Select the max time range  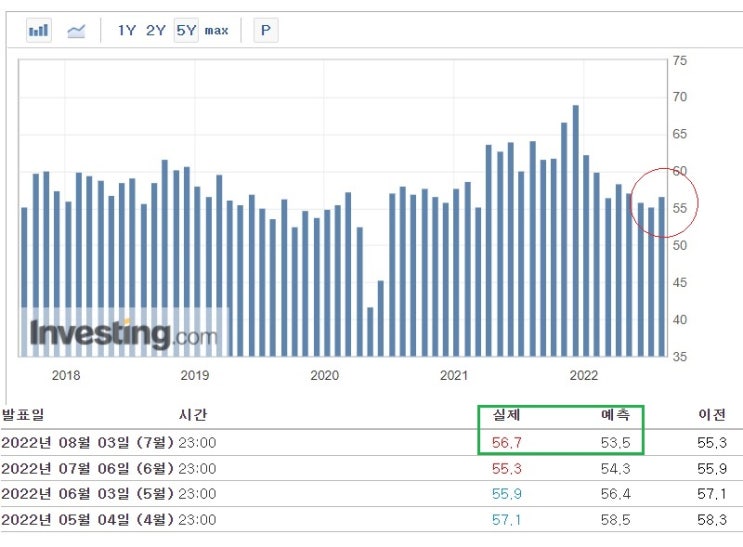217,31
